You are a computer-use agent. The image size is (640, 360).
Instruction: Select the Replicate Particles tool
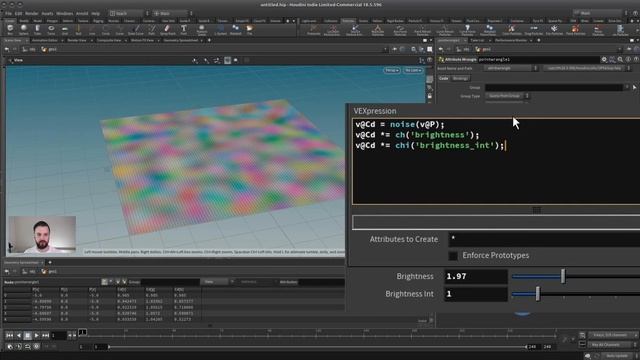click(378, 30)
